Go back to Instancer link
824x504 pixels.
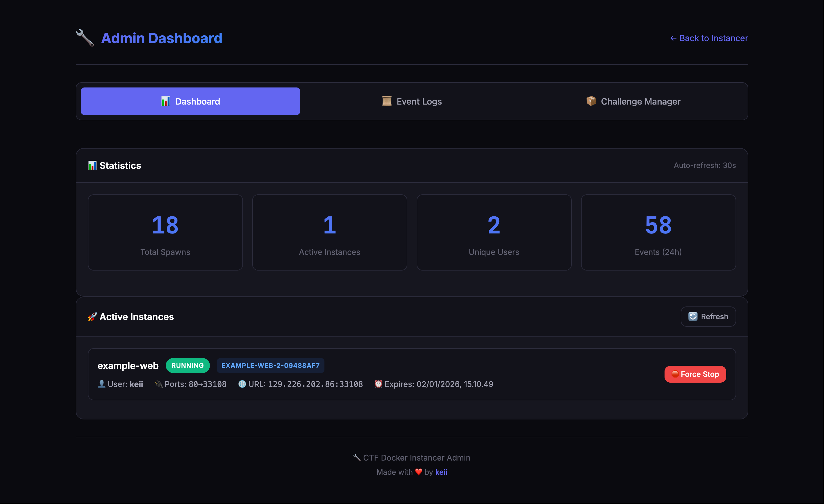(709, 38)
